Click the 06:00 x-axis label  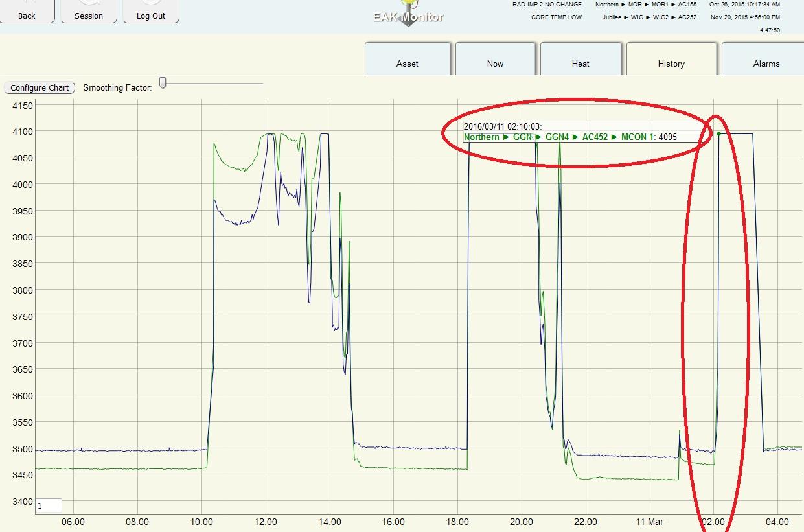tap(73, 522)
